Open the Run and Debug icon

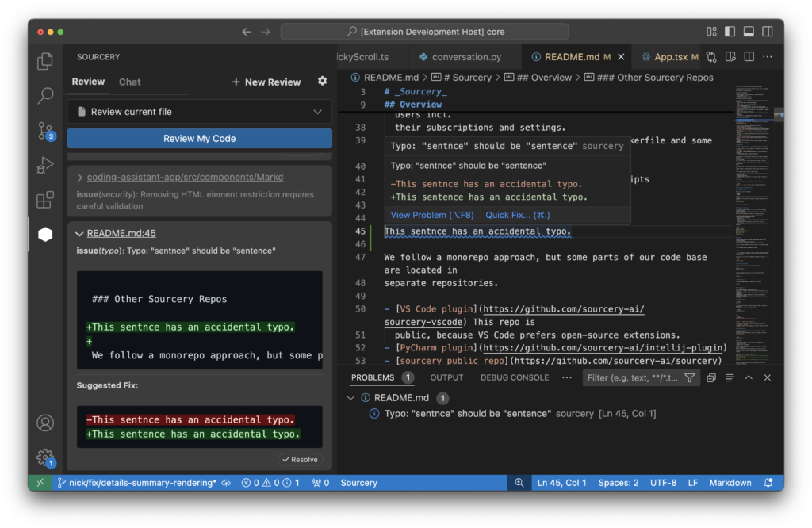click(x=45, y=165)
